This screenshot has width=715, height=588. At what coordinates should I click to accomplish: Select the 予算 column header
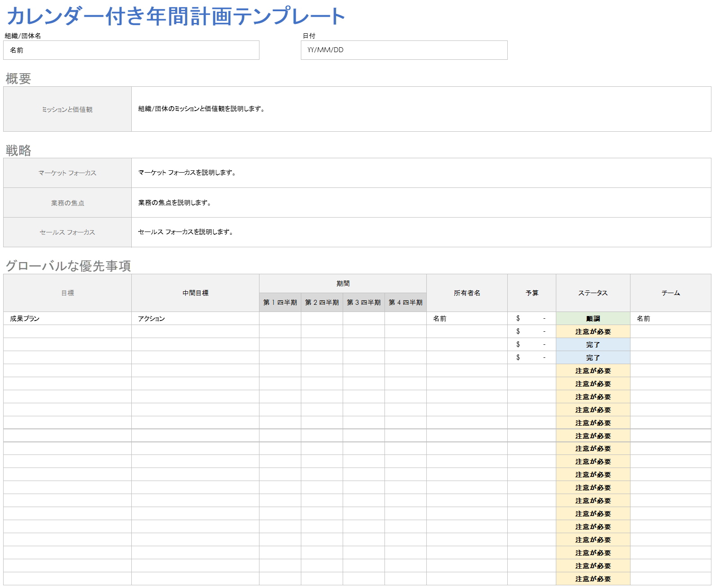(x=532, y=293)
